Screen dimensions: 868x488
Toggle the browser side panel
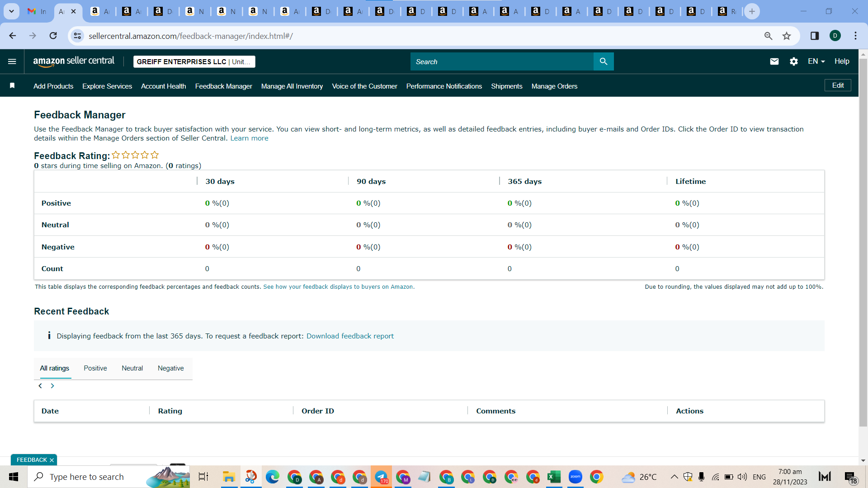click(x=815, y=36)
